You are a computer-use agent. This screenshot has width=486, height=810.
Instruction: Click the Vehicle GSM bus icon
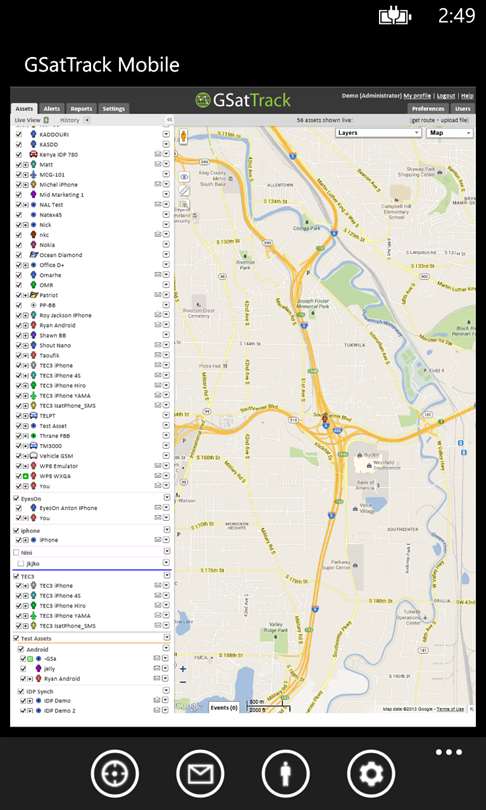pos(34,456)
